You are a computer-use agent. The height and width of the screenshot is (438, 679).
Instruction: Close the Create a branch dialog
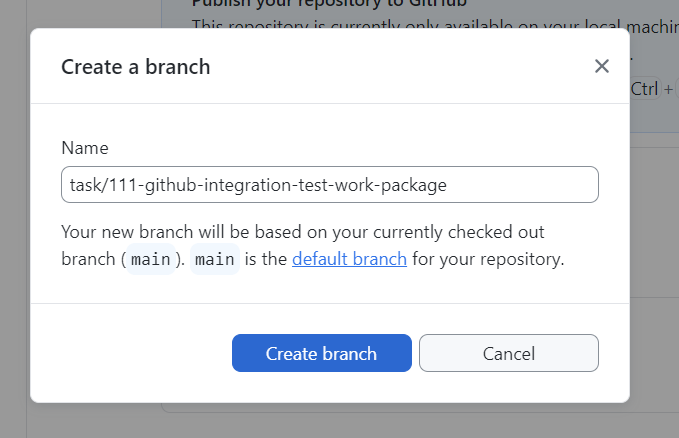point(602,67)
